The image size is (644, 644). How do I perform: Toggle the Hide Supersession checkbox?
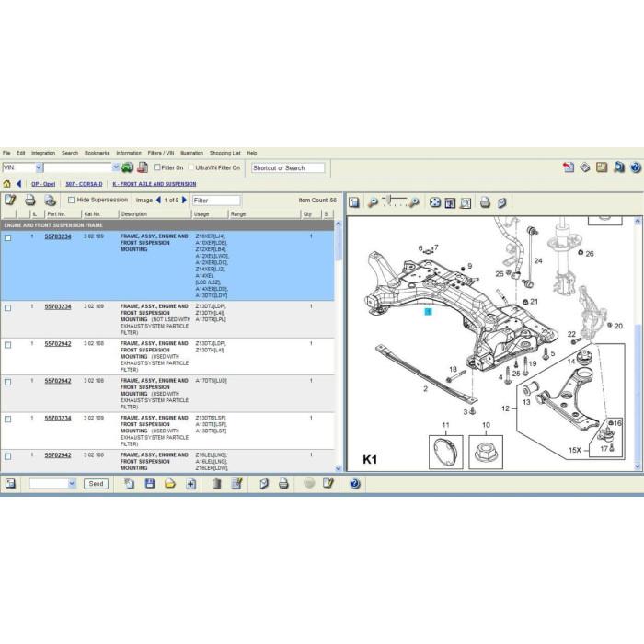pos(71,200)
